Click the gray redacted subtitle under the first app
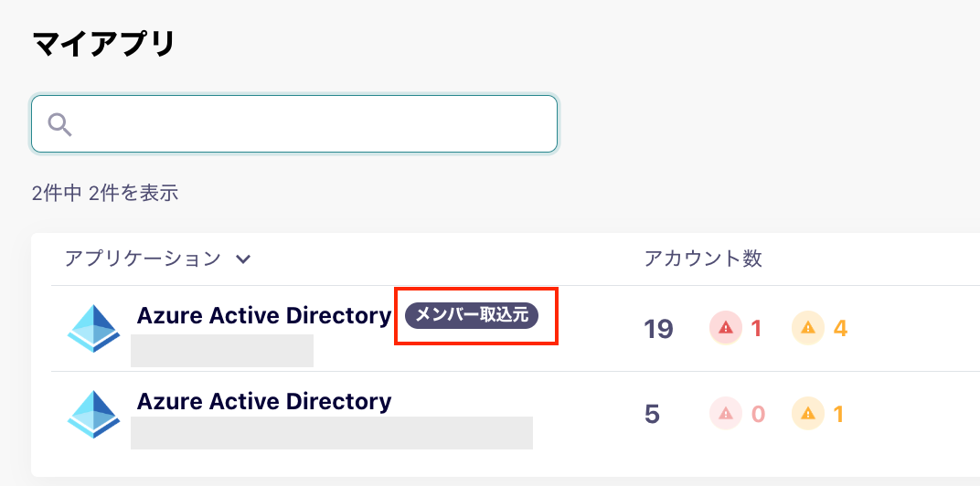Screen dimensions: 980x486 click(x=222, y=351)
